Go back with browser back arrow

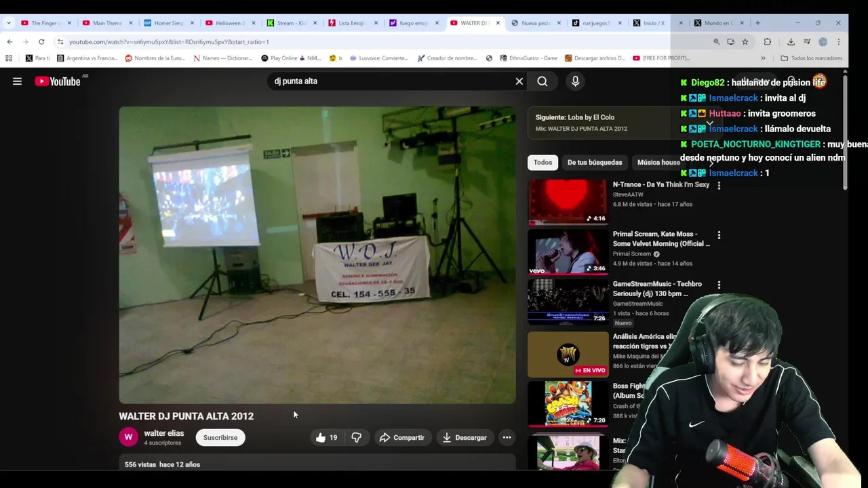[9, 41]
